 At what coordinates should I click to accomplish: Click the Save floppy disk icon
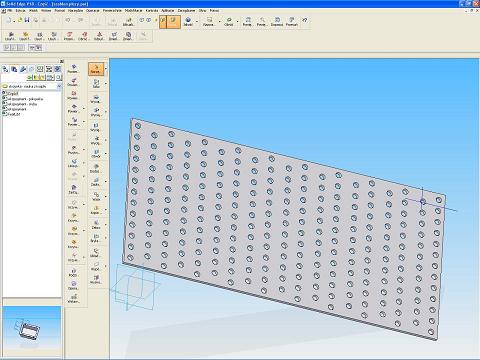click(x=27, y=20)
